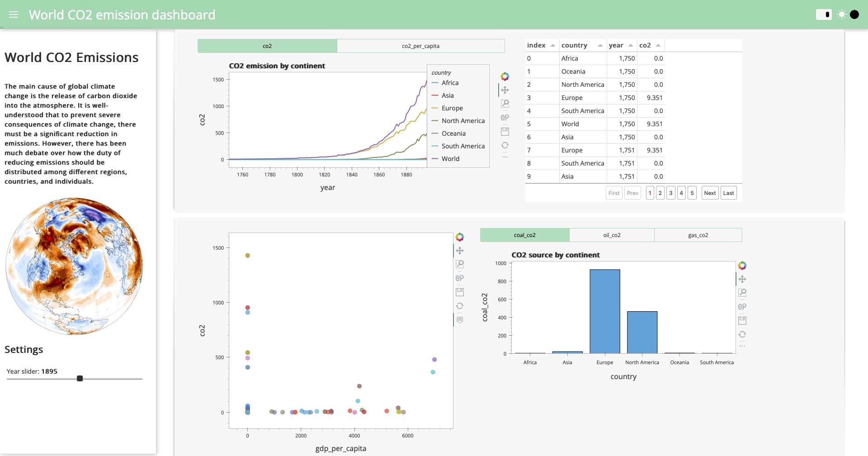
Task: Save the CO2 emission line chart
Action: click(x=505, y=132)
